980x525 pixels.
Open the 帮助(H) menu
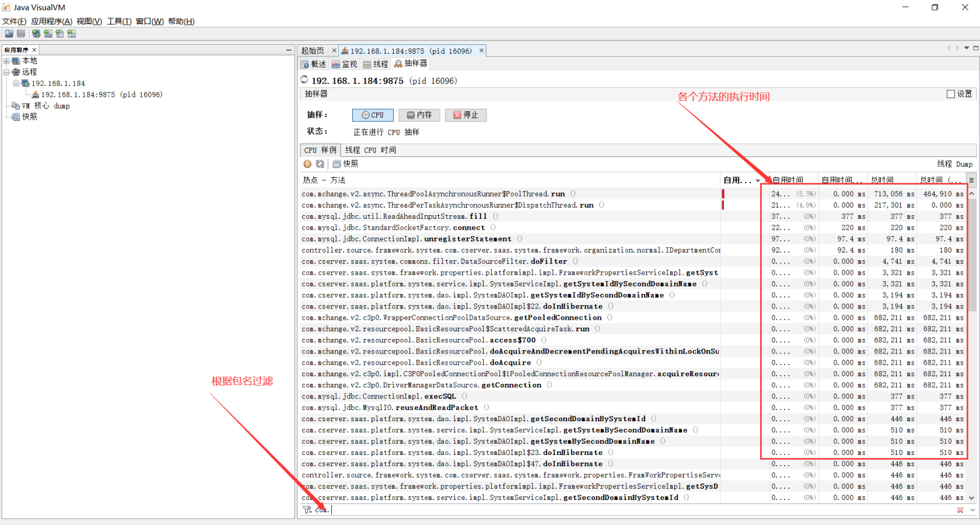coord(181,22)
